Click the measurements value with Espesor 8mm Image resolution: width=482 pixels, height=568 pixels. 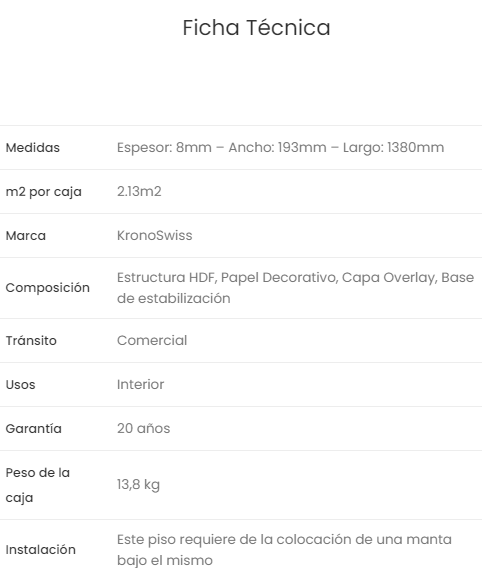(280, 148)
